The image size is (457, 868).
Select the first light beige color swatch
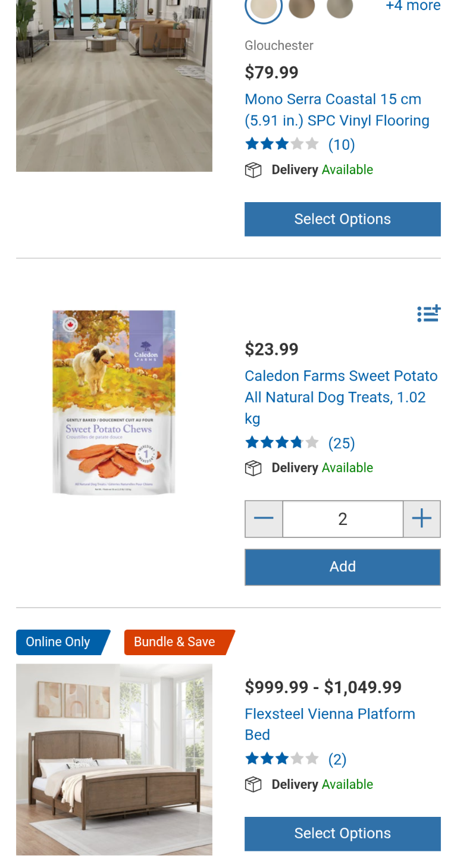coord(264,7)
